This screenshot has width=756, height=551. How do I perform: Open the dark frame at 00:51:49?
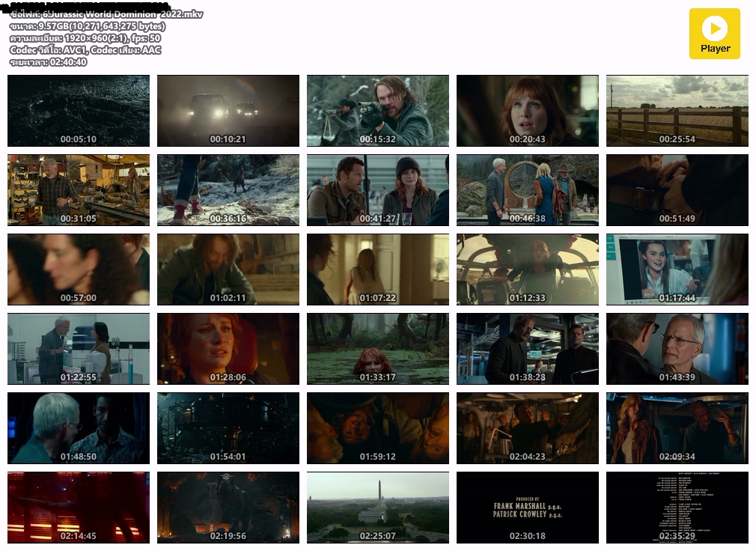tap(677, 190)
